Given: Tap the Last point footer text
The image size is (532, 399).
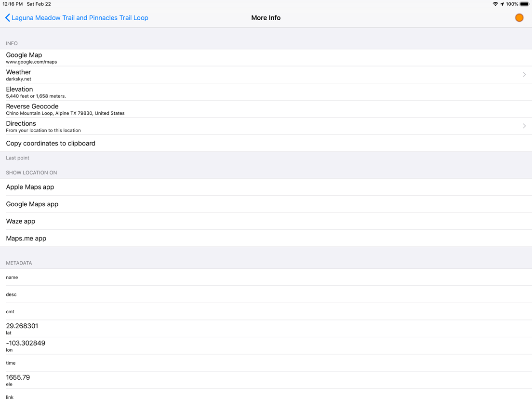Looking at the screenshot, I should pyautogui.click(x=18, y=158).
